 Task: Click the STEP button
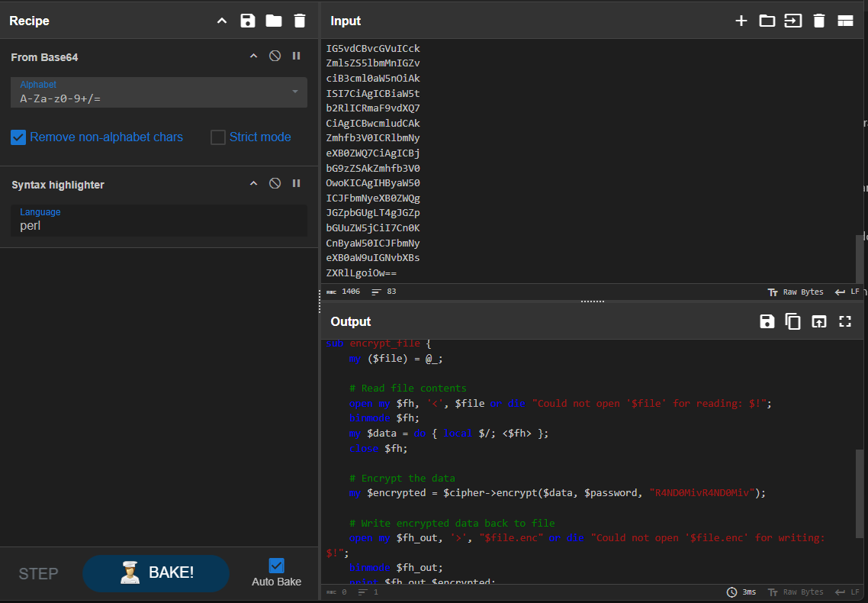38,573
